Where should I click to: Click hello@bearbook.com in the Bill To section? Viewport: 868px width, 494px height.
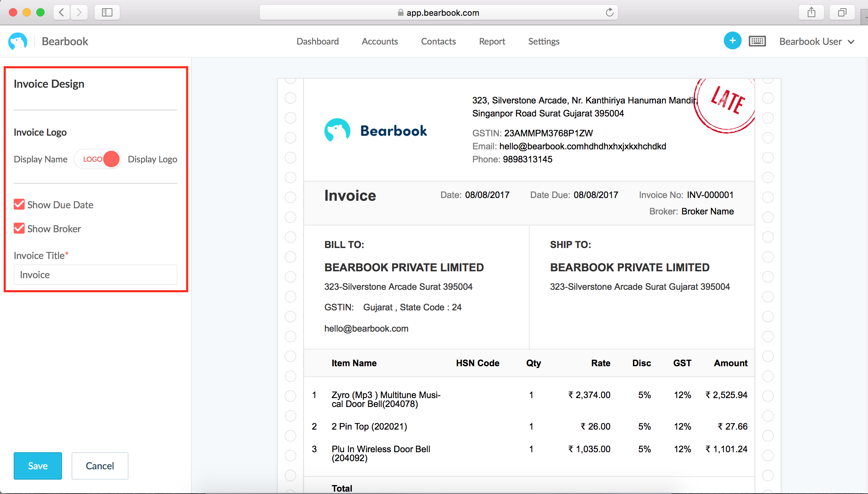(x=366, y=329)
